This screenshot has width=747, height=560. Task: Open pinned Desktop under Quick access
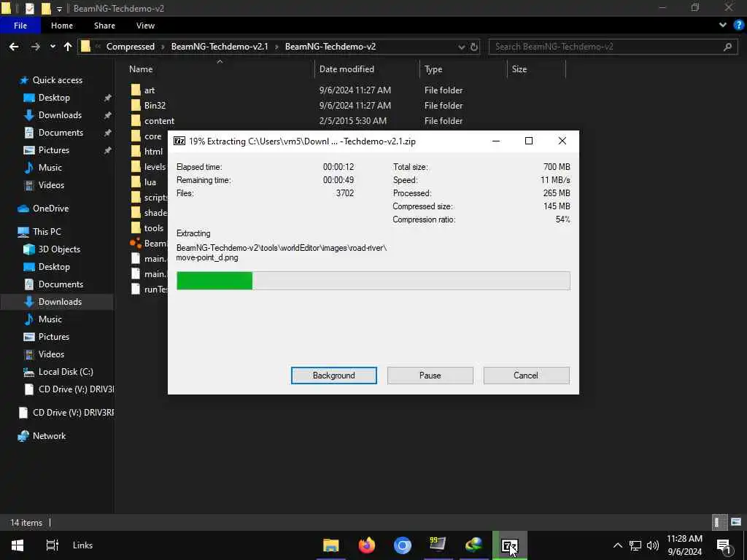pyautogui.click(x=54, y=98)
